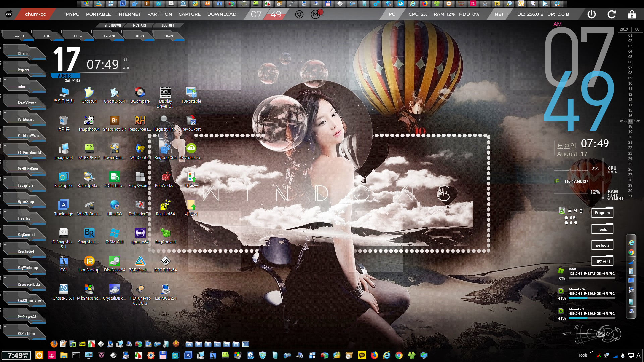Screen dimensions: 644x362
Task: Open the GhostExp64 desktop icon
Action: [x=114, y=95]
